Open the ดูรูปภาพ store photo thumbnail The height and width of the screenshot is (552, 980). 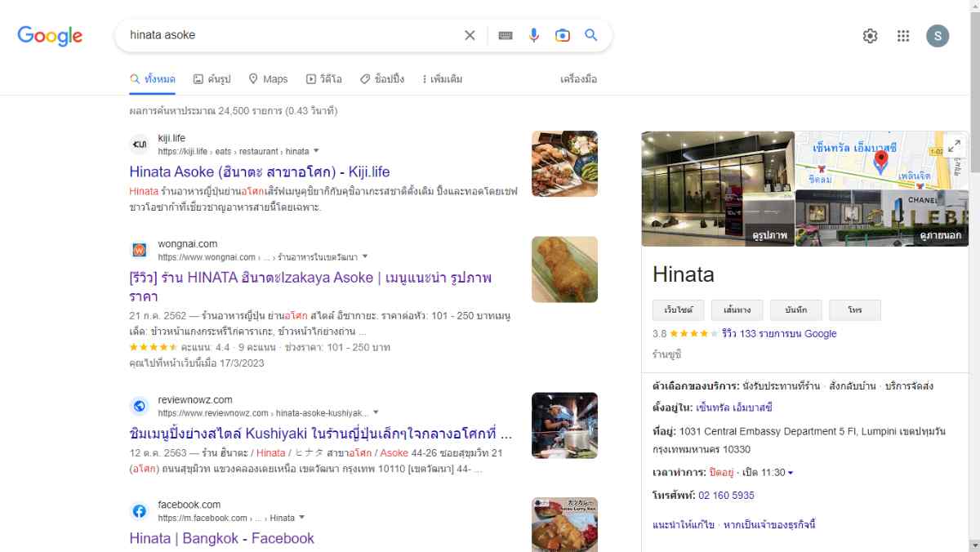coord(718,189)
